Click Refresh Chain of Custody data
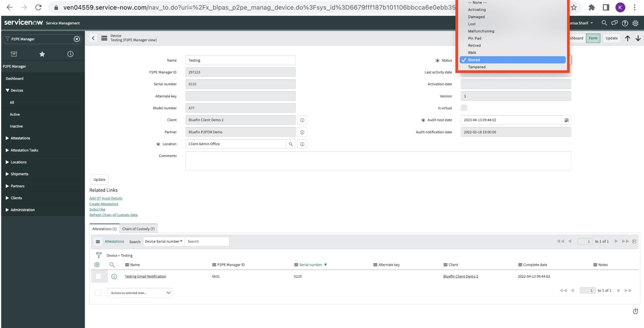The width and height of the screenshot is (644, 328). pos(114,215)
